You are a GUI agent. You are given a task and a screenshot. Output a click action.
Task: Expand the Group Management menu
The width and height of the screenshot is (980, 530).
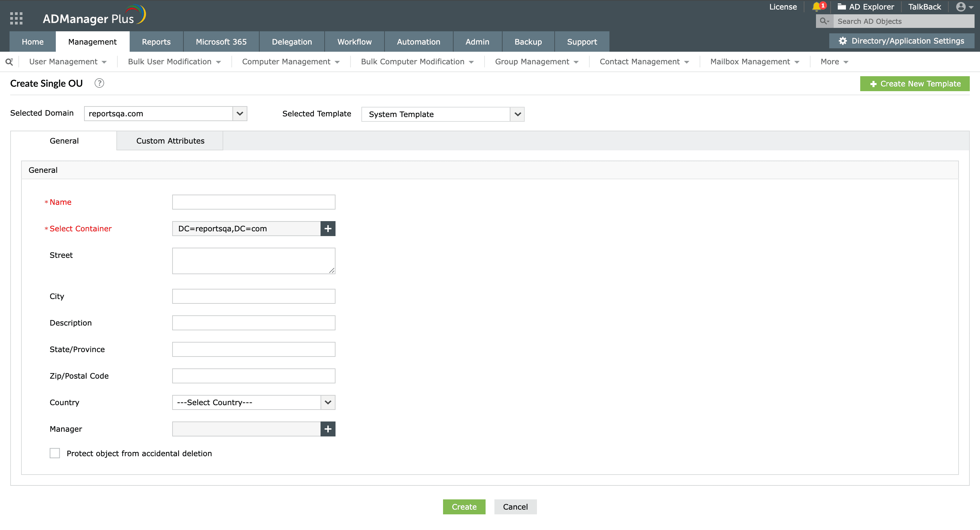click(x=536, y=62)
